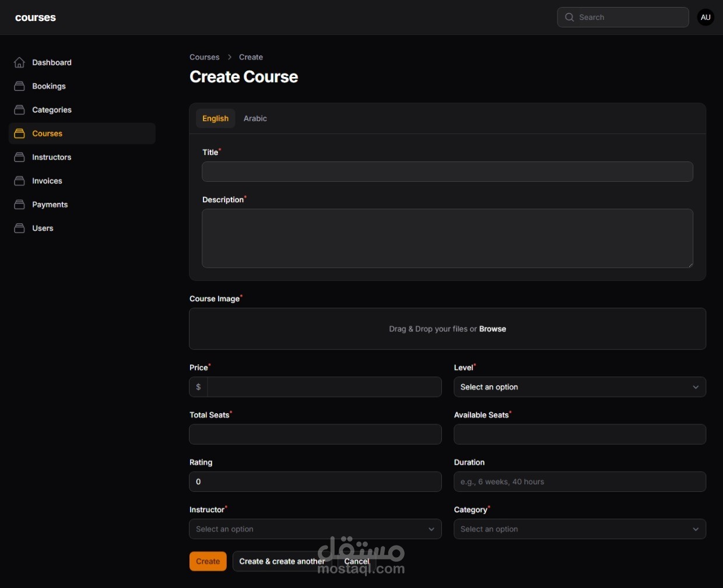Image resolution: width=723 pixels, height=588 pixels.
Task: Click the courses brand logo
Action: (x=36, y=17)
